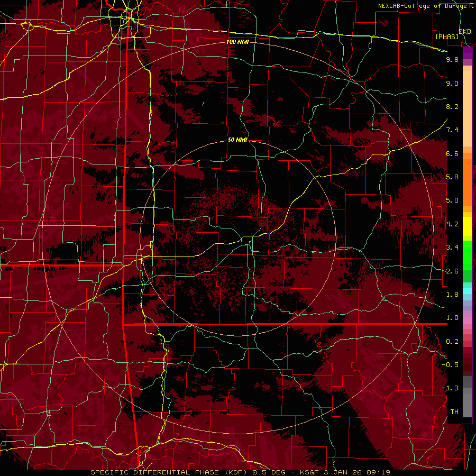Click the 0.5 DEG elevation text
476x476 pixels.
pyautogui.click(x=268, y=472)
